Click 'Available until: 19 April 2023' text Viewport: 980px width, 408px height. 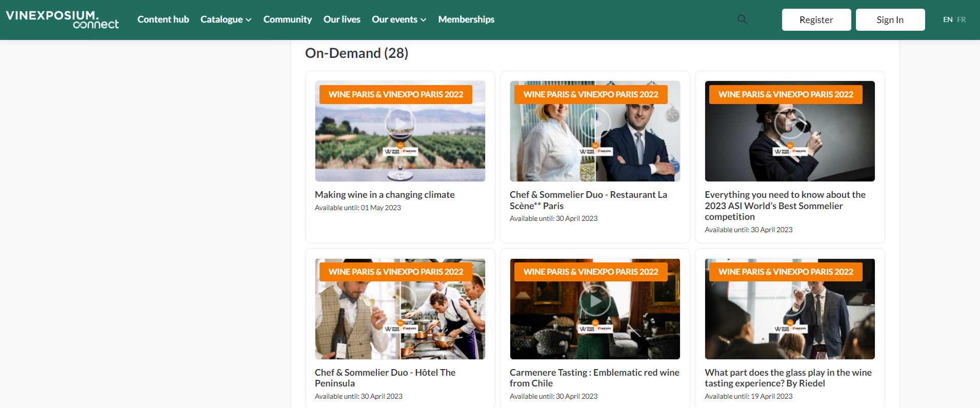749,396
